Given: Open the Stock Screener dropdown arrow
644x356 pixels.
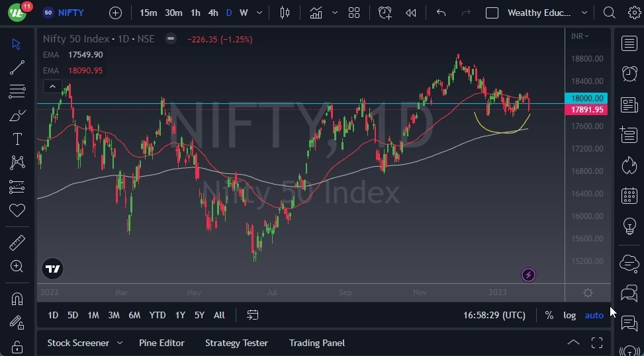Looking at the screenshot, I should tap(120, 343).
